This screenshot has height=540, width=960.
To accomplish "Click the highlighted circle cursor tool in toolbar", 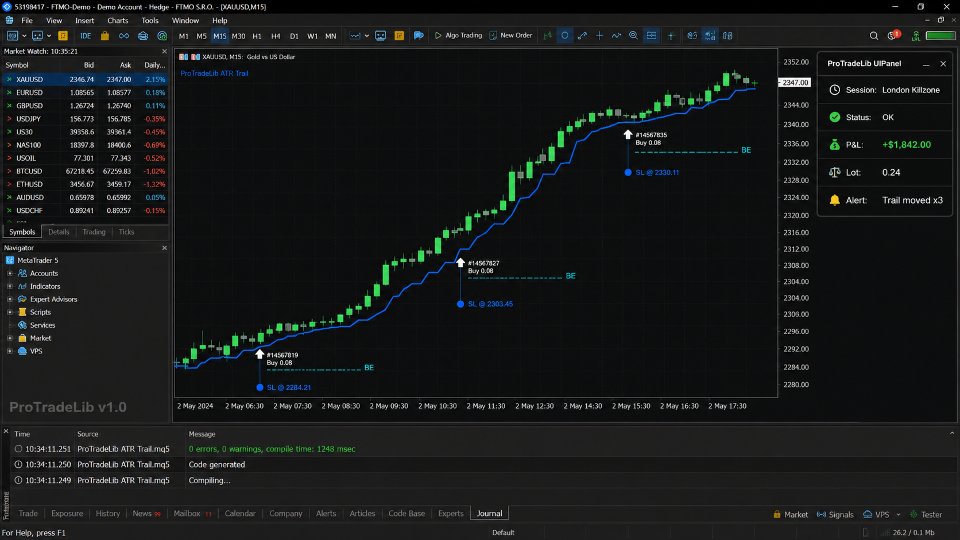I will pos(564,36).
